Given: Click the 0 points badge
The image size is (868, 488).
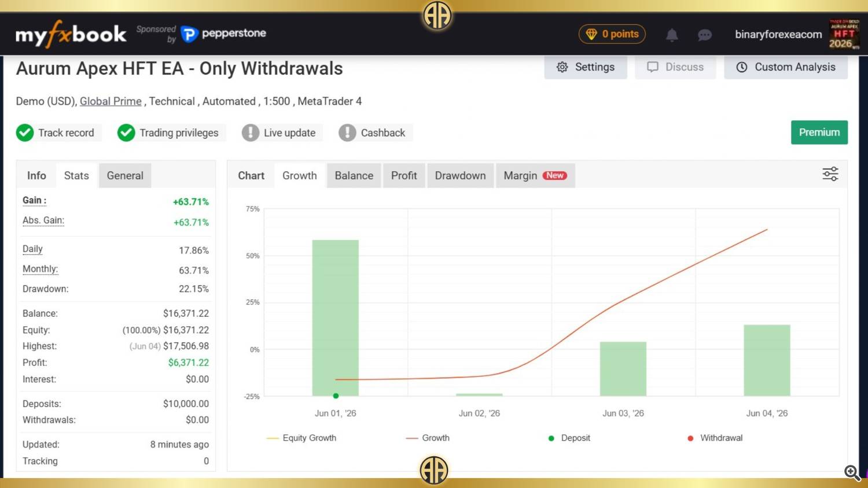Looking at the screenshot, I should [x=612, y=34].
